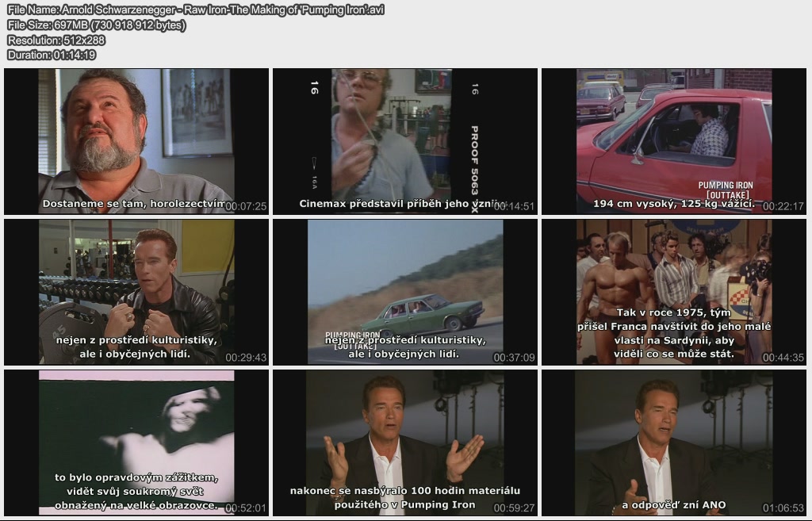This screenshot has width=812, height=521.
Task: Click the 00:14:51 timestamp
Action: (514, 206)
